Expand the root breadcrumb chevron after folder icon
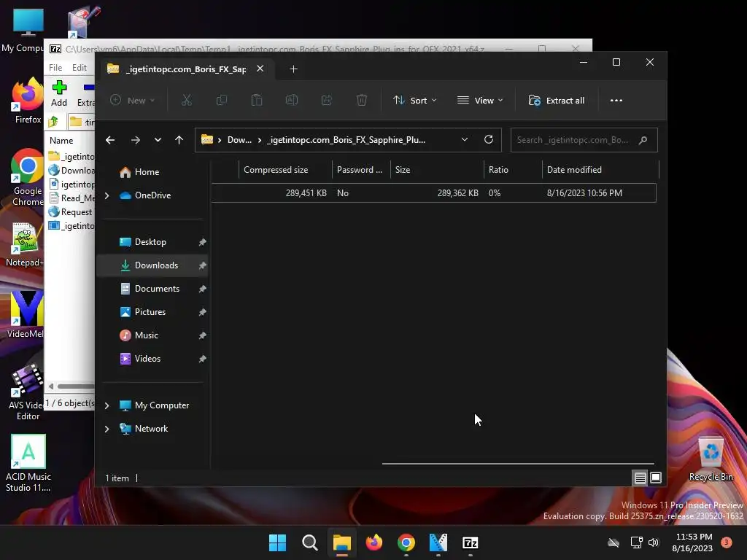The image size is (747, 560). click(x=220, y=140)
